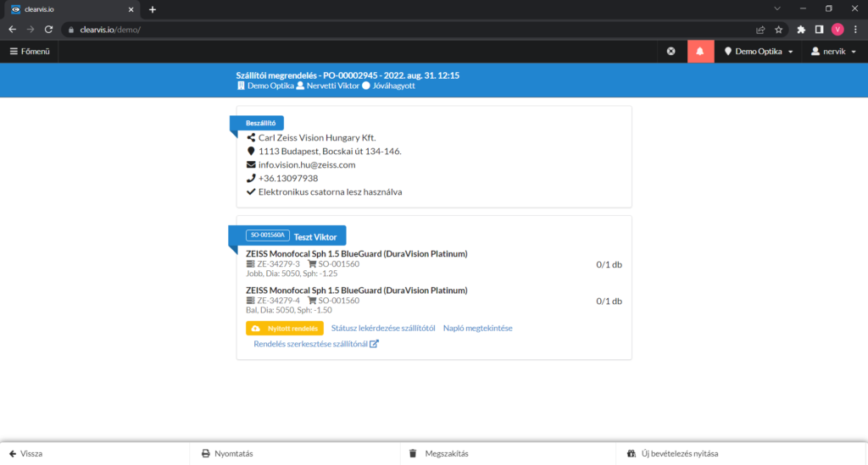868x465 pixels.
Task: Open the Chrome three-dot menu
Action: (856, 30)
